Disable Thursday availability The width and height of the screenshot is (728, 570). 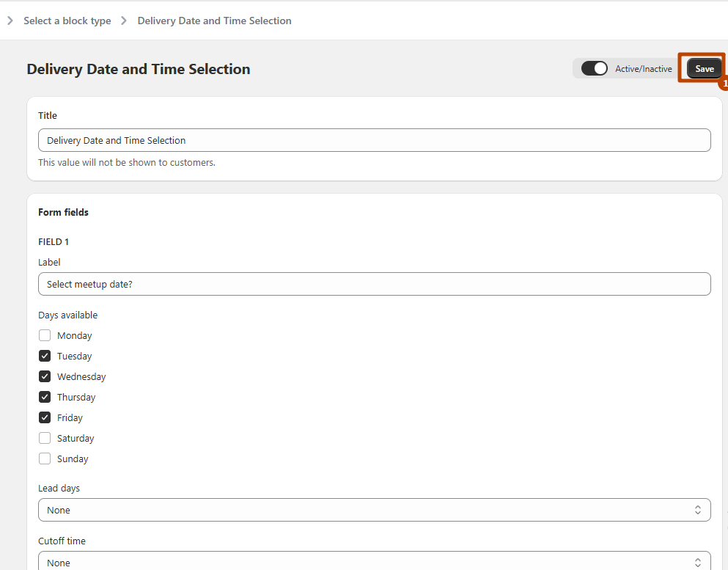tap(45, 397)
